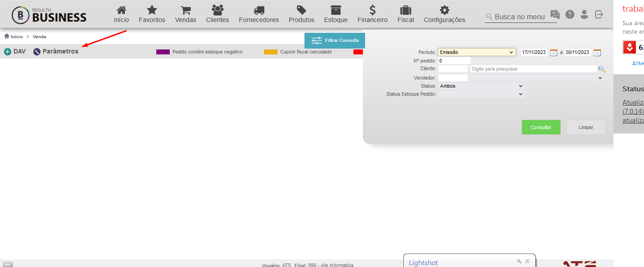Image resolution: width=644 pixels, height=267 pixels.
Task: Open the Vendas cart menu
Action: [x=185, y=14]
